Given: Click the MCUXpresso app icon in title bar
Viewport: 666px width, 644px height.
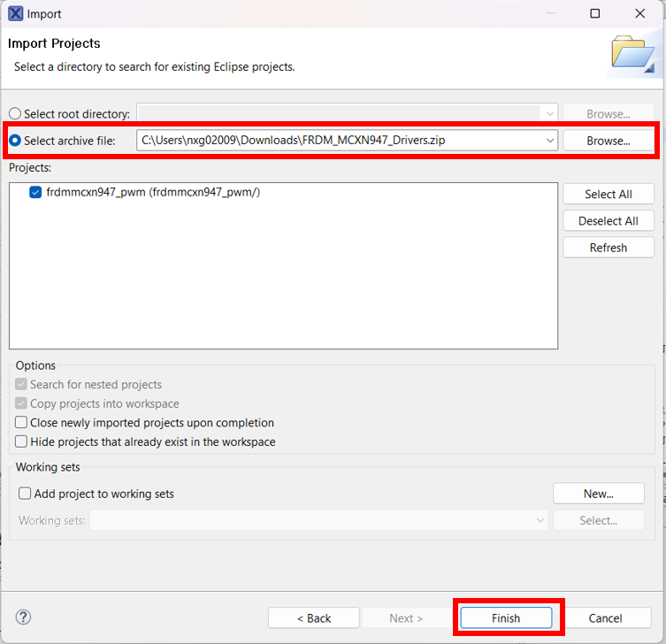Looking at the screenshot, I should tap(15, 13).
